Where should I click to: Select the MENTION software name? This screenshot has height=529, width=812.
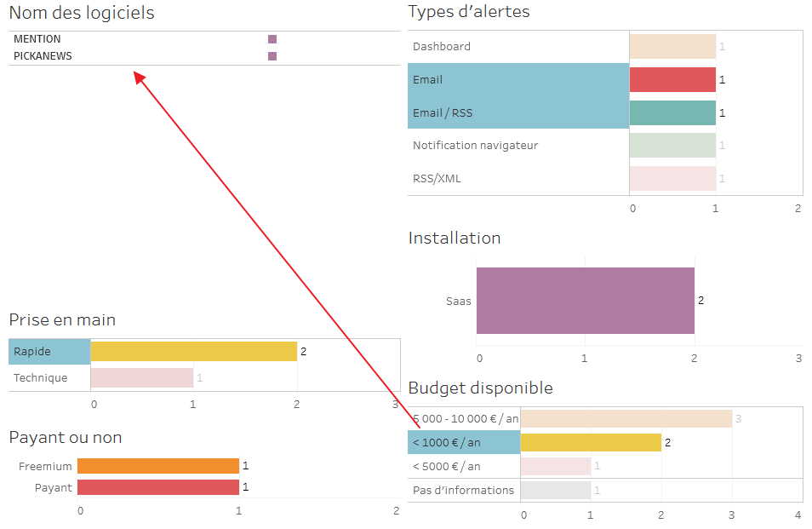(37, 39)
